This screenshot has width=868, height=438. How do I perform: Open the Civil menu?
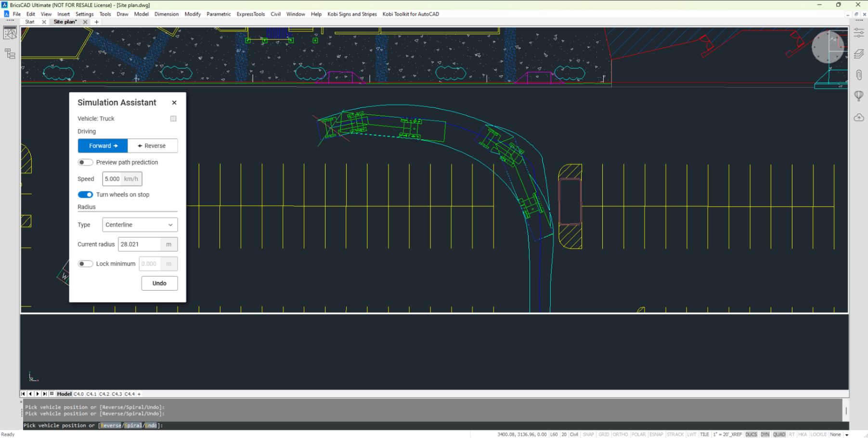[x=275, y=14]
